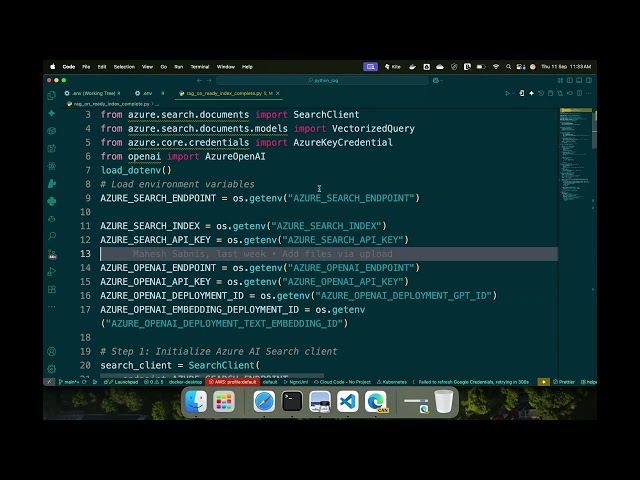Click docker-desktop status bar entry
Screen dimensions: 640x480
point(185,382)
